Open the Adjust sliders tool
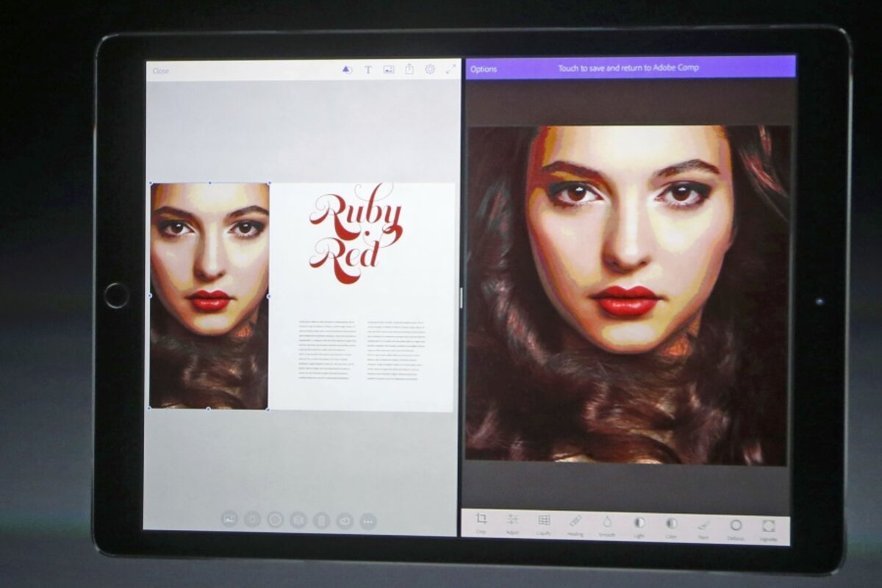Screen dimensions: 882x588 tap(512, 521)
